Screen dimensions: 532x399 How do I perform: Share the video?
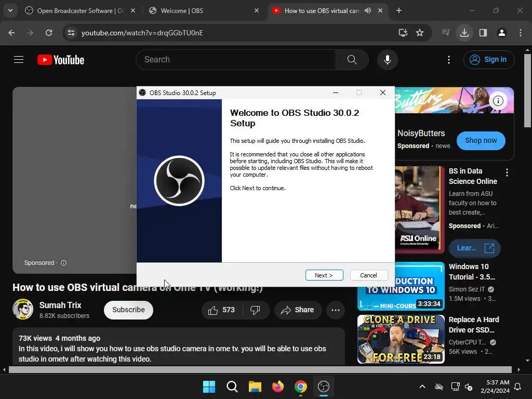pyautogui.click(x=298, y=310)
